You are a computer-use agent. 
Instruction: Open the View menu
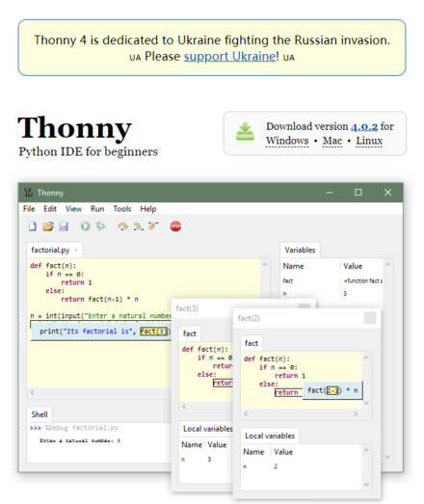coord(73,209)
